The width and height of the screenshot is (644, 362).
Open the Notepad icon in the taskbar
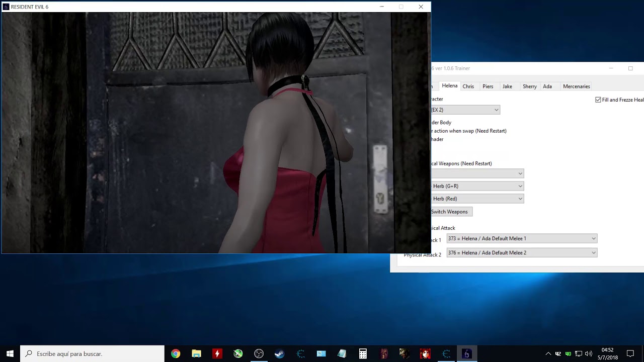click(342, 354)
